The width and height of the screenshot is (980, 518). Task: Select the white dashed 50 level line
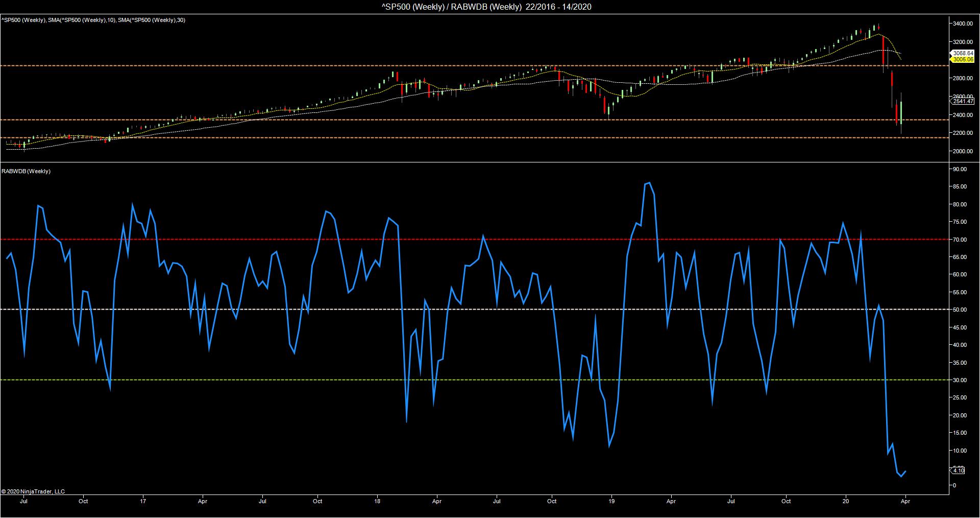[474, 309]
